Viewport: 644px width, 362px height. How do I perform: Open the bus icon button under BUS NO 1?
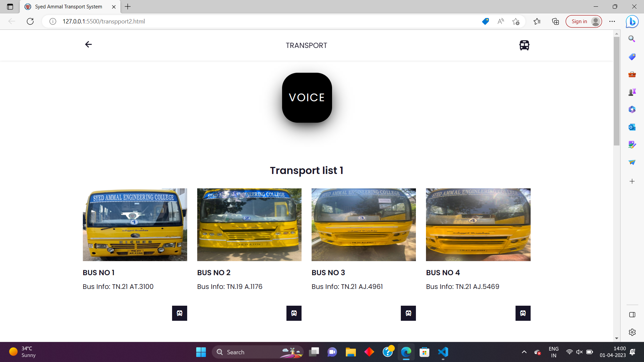tap(179, 313)
